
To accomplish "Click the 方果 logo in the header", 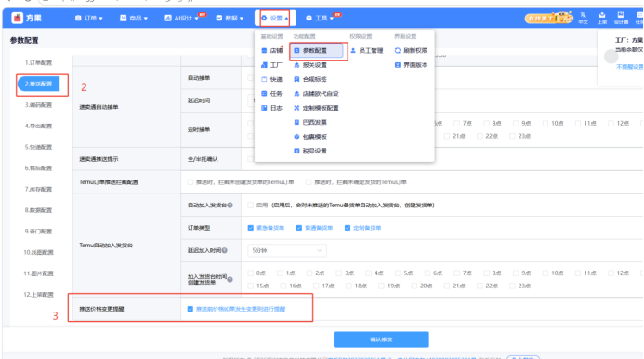I will (27, 18).
